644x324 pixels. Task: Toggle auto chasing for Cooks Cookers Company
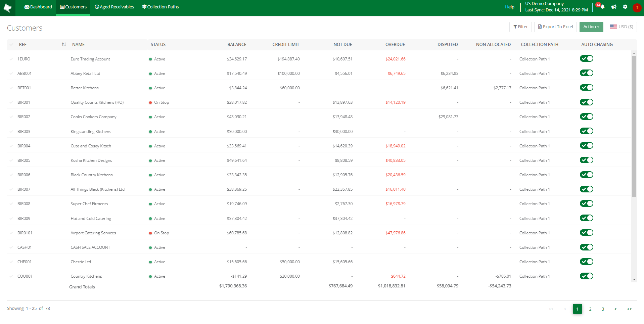coord(586,117)
